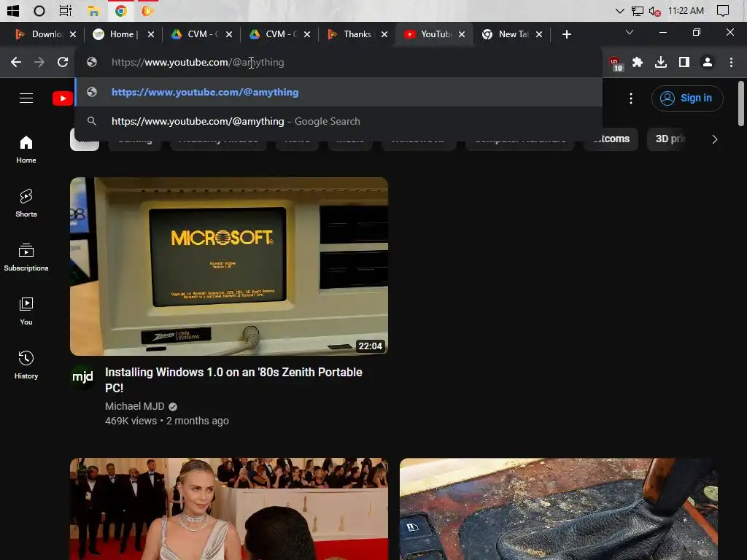
Task: Switch to the second CVM Drive tab
Action: coord(279,34)
